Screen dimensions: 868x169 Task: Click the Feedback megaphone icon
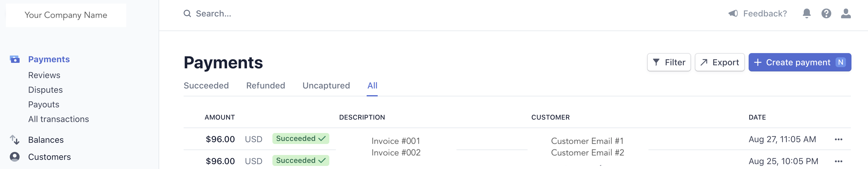coord(733,13)
